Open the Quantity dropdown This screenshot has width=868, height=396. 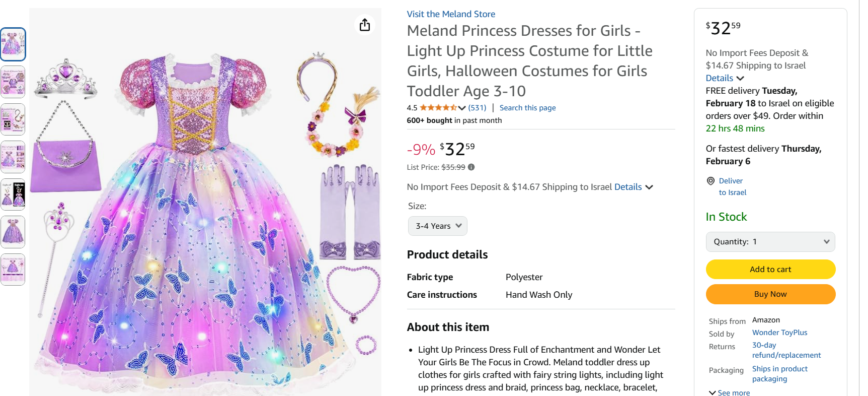click(770, 242)
